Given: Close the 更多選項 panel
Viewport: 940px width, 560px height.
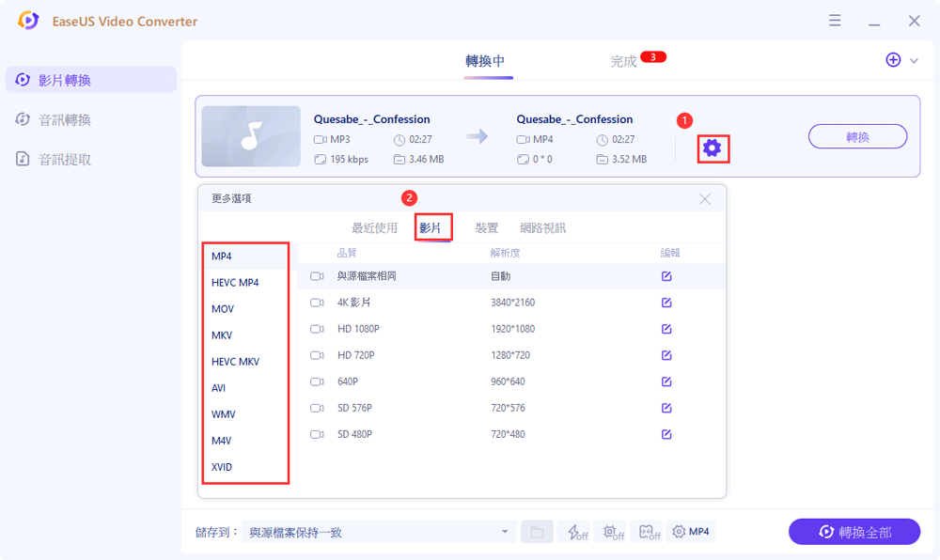Looking at the screenshot, I should tap(705, 199).
